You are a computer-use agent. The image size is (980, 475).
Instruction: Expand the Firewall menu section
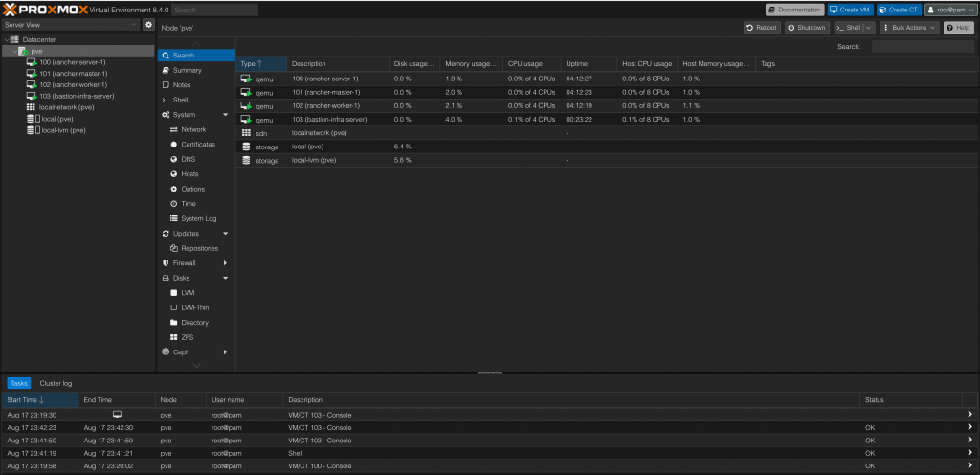pyautogui.click(x=226, y=263)
